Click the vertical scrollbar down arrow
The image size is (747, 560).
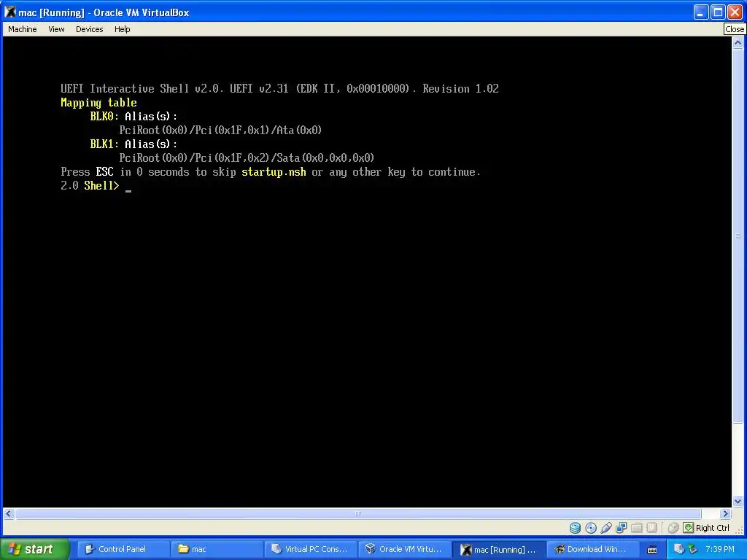point(738,501)
